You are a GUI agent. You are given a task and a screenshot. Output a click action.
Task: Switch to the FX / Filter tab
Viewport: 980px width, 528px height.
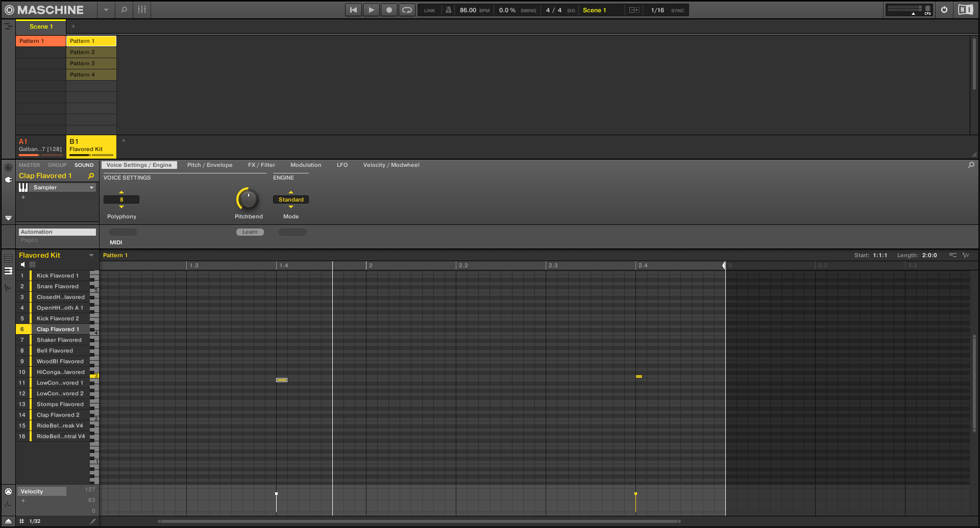pos(261,165)
